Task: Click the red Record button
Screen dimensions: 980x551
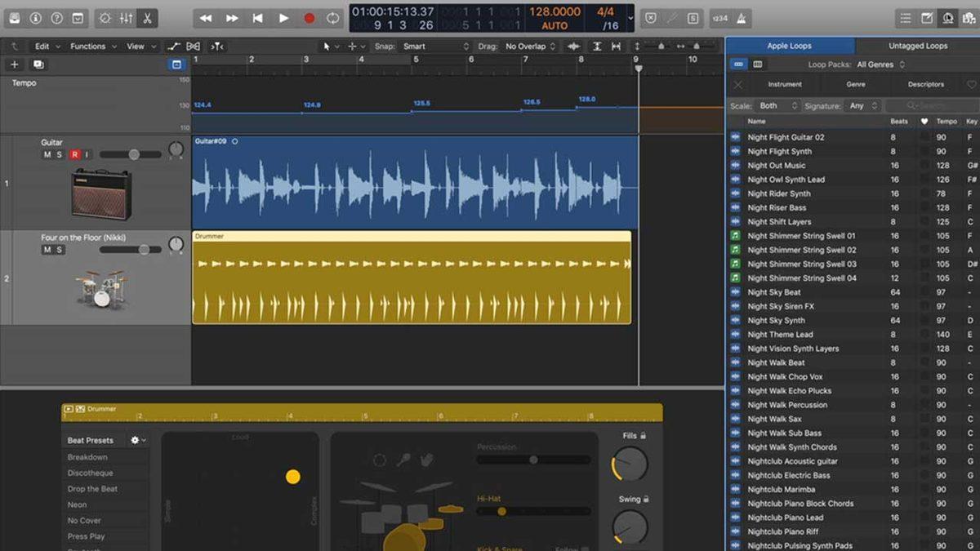Action: pyautogui.click(x=309, y=18)
